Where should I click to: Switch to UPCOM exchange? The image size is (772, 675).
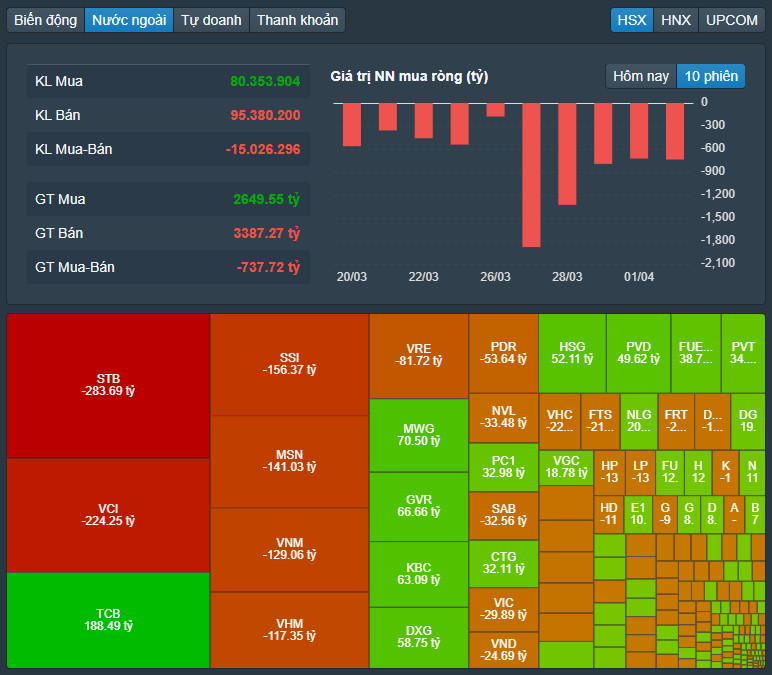pyautogui.click(x=732, y=20)
